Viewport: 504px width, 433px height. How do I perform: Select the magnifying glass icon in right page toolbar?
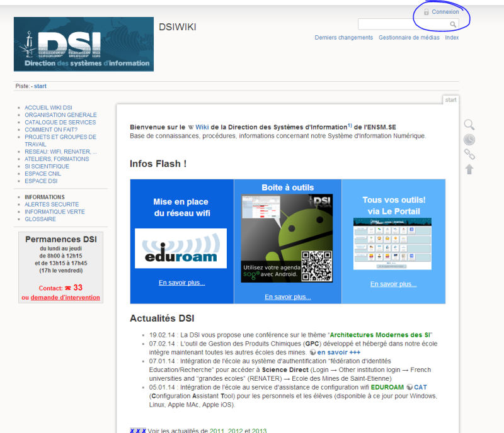coord(469,125)
